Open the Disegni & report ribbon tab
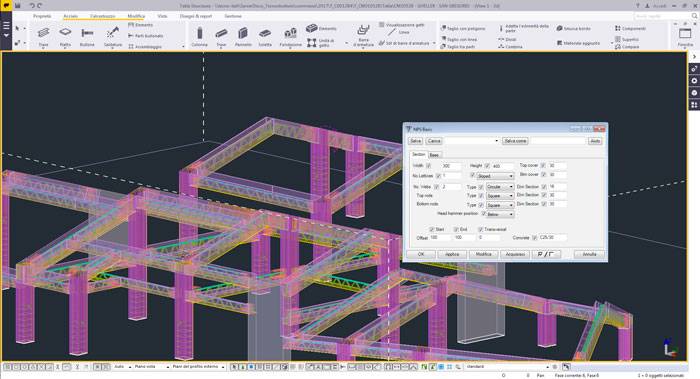The image size is (700, 379). (196, 16)
